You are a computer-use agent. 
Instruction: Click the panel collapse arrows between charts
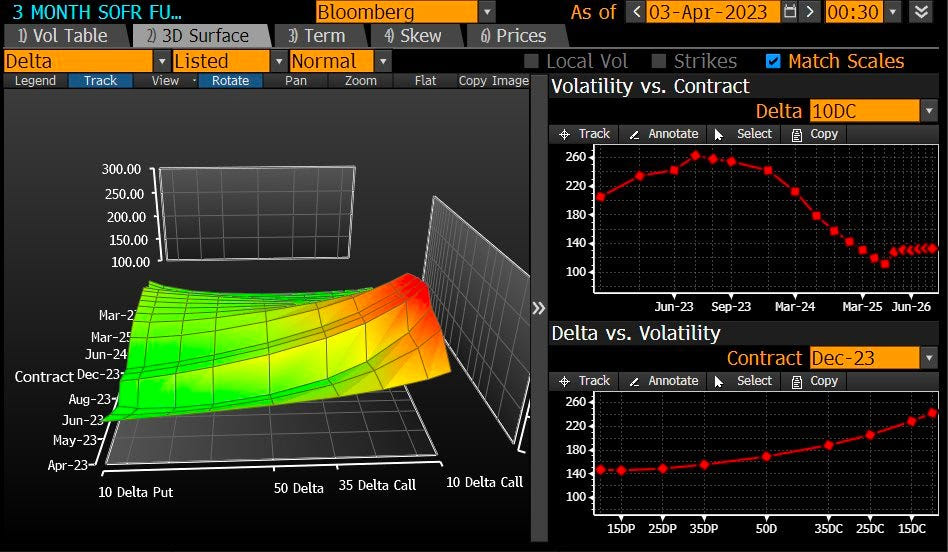click(x=538, y=307)
